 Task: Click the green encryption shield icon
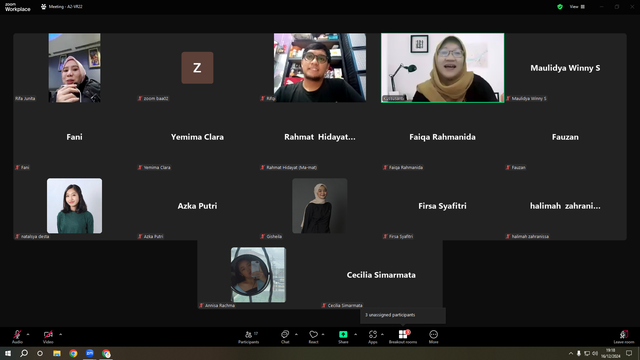[x=560, y=7]
